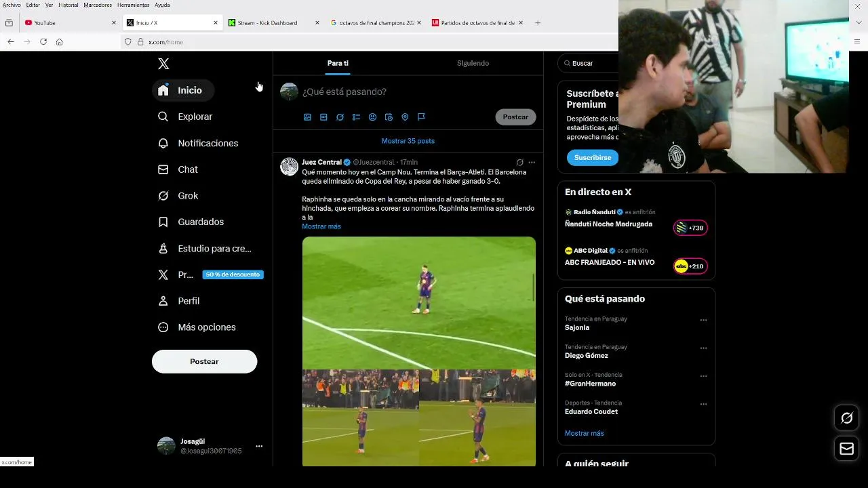Screen dimensions: 868x488
Task: Open Juez Central profile avatar
Action: pyautogui.click(x=290, y=167)
